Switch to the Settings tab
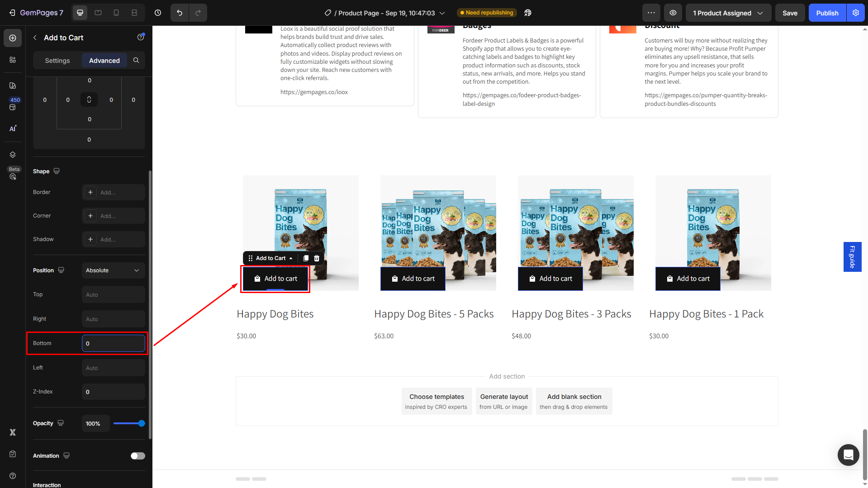Screen dimensions: 868x488 (57, 61)
